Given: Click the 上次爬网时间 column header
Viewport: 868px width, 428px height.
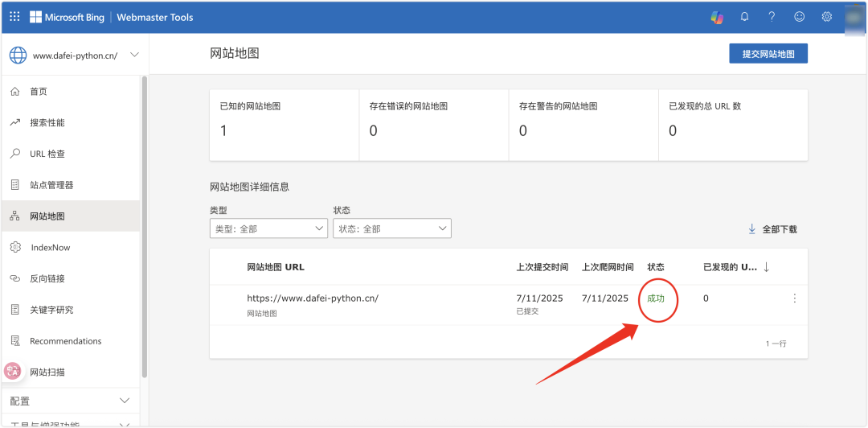Looking at the screenshot, I should [608, 267].
